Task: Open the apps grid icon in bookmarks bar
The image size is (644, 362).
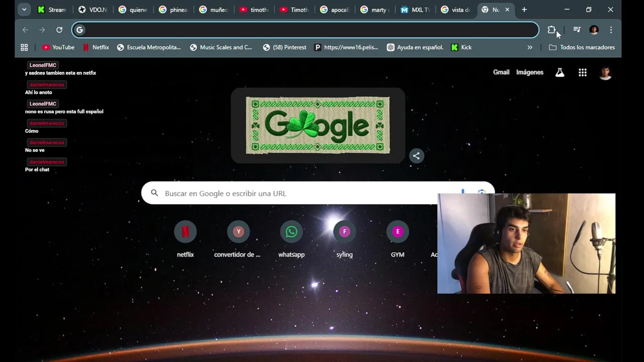Action: (x=24, y=47)
